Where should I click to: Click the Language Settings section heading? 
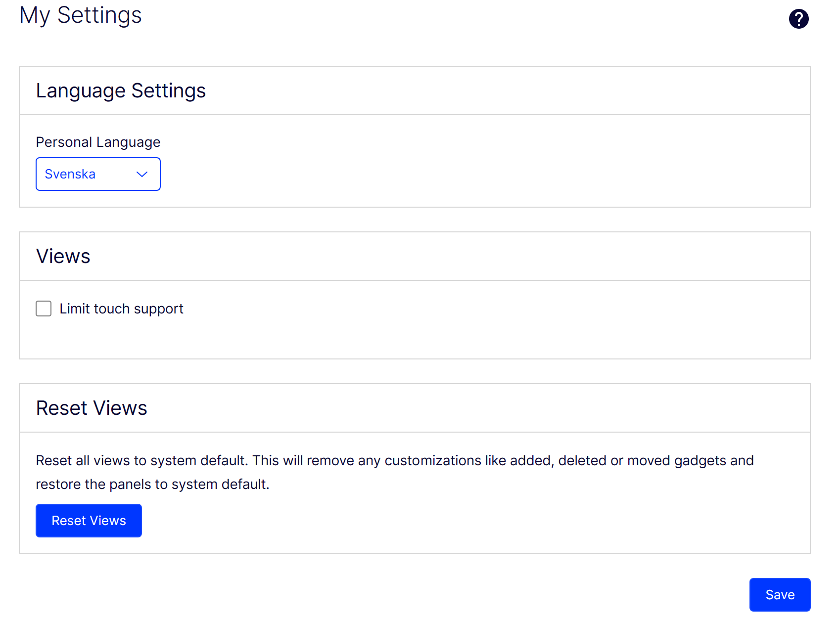point(121,91)
